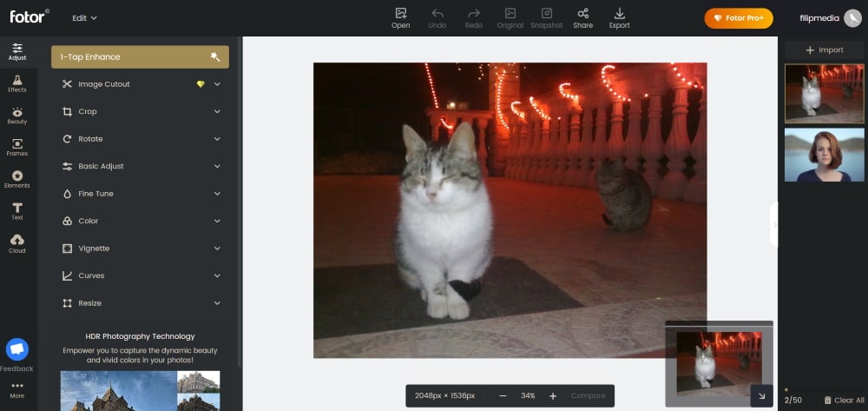Image resolution: width=868 pixels, height=411 pixels.
Task: Open the Elements panel
Action: point(17,179)
